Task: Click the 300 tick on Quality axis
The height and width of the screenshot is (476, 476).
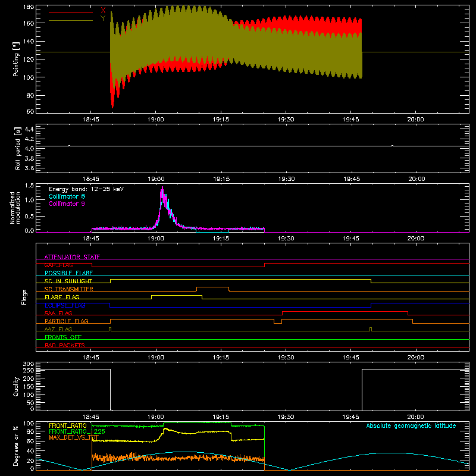Action: (x=29, y=364)
